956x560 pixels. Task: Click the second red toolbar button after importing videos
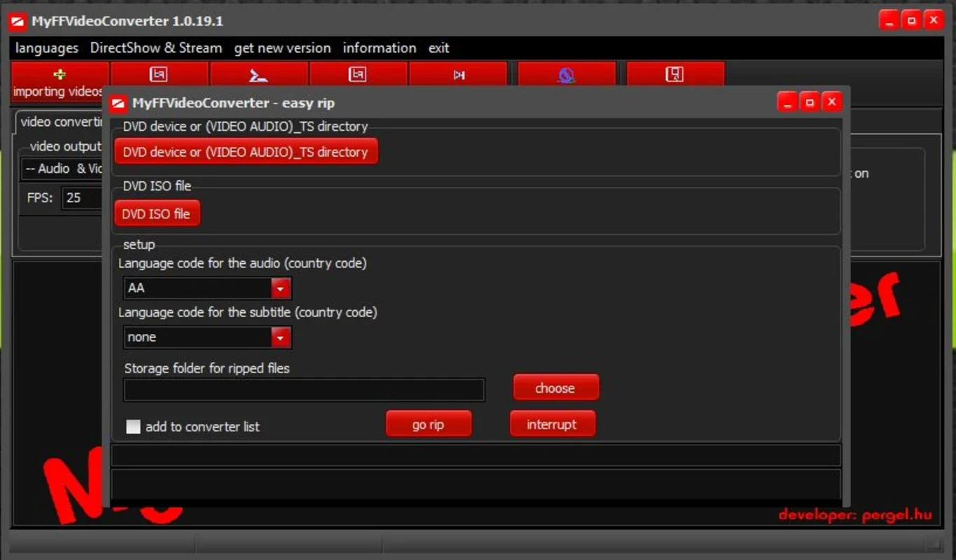160,74
